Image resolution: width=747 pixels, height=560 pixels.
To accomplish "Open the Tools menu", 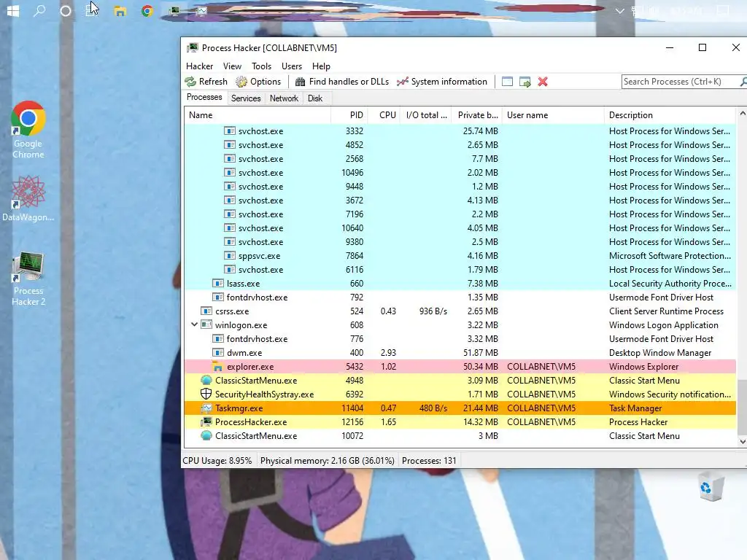I will pyautogui.click(x=262, y=66).
